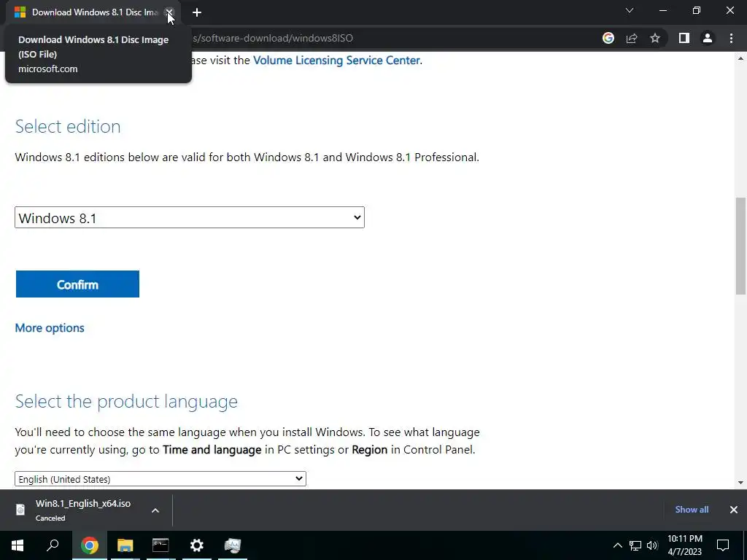Click the scrollbar down arrow
Screen dimensions: 747x560
pyautogui.click(x=741, y=483)
